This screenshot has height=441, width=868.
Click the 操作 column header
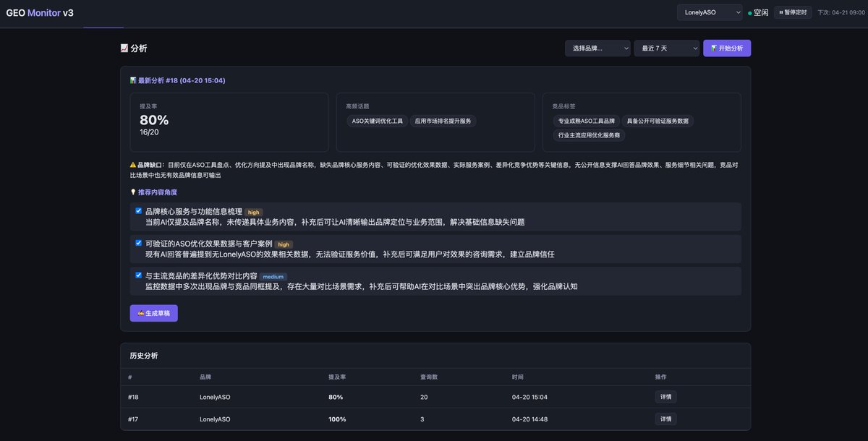[x=661, y=377]
